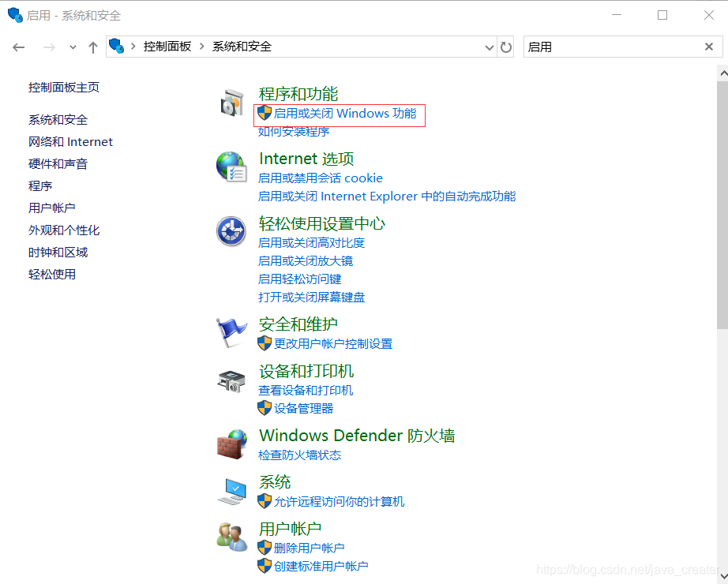
Task: Click 创建标准用户帐户 link
Action: coord(321,566)
